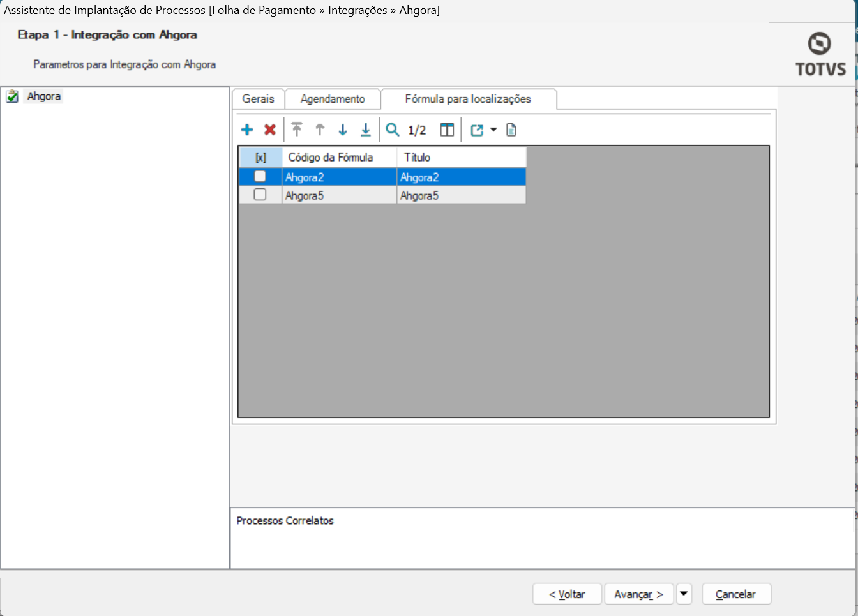Click the document report icon in toolbar

coord(511,130)
